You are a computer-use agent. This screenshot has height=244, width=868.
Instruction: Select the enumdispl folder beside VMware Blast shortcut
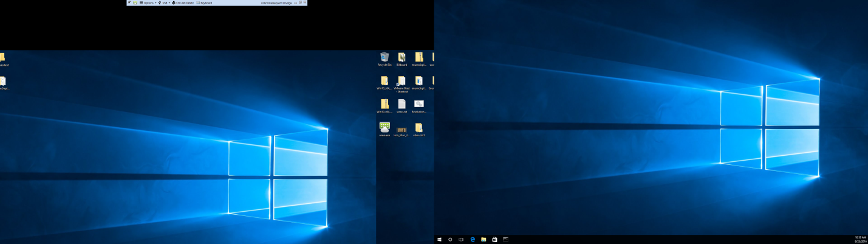(x=419, y=83)
